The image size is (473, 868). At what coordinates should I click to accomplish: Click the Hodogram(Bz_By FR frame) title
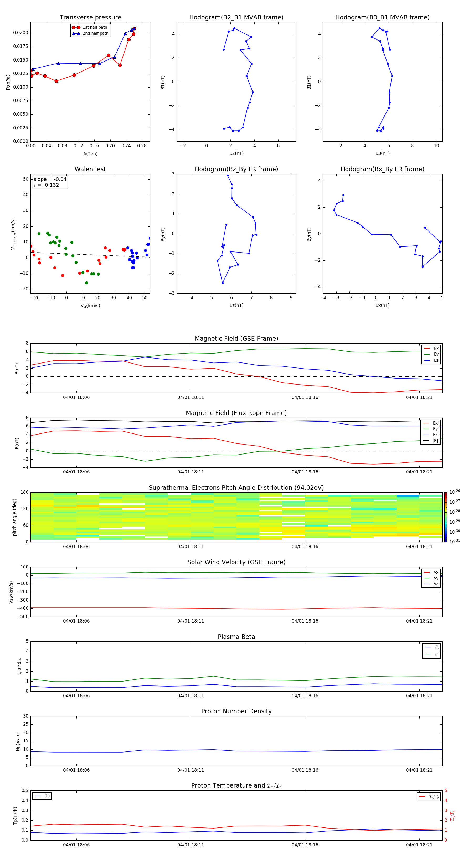(236, 169)
